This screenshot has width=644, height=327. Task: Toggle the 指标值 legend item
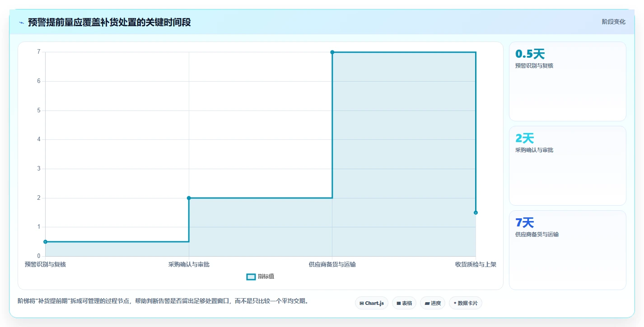coord(260,276)
